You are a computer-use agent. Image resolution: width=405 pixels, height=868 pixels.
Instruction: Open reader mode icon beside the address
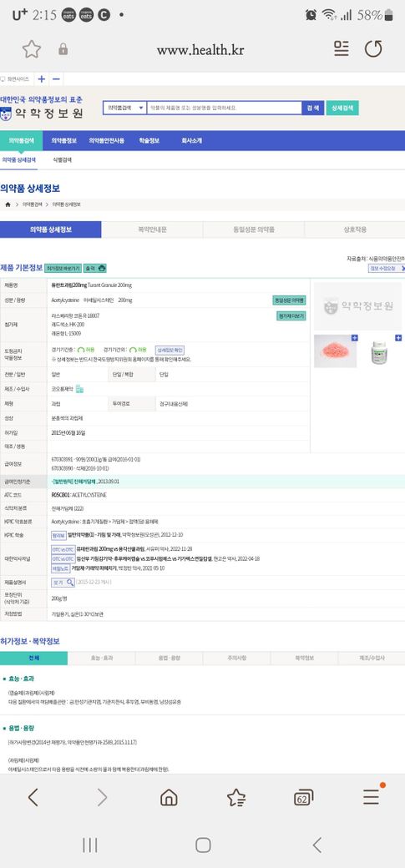pyautogui.click(x=342, y=49)
